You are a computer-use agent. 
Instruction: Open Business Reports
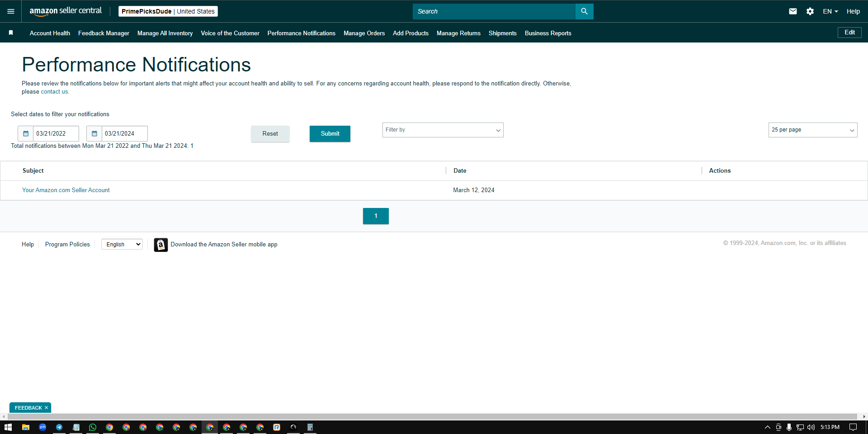coord(548,33)
